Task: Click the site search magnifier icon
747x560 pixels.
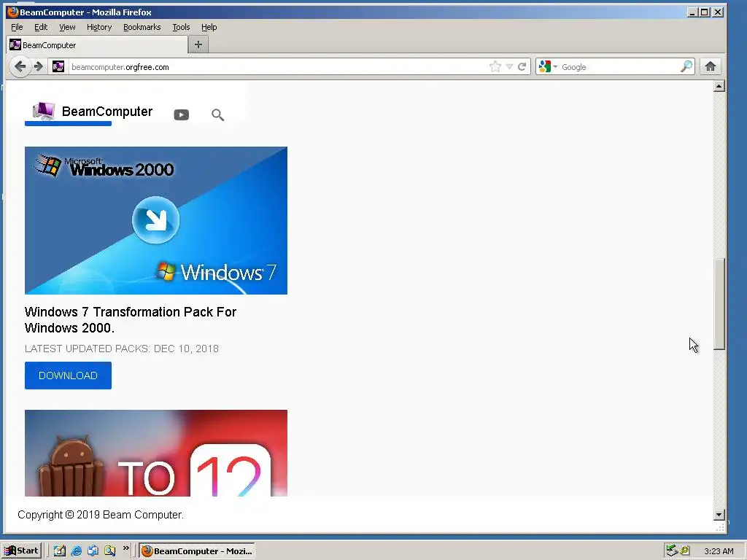Action: coord(217,114)
